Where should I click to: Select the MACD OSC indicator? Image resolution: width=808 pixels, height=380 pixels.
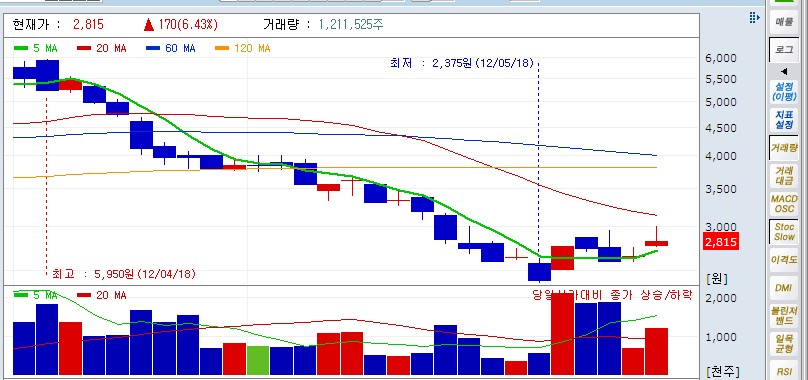[784, 203]
